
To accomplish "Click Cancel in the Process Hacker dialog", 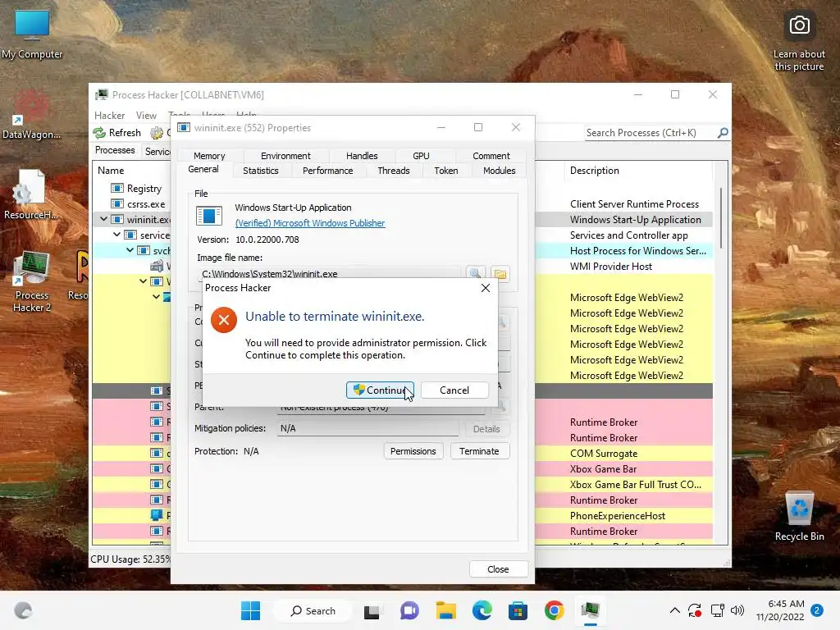I will coord(454,390).
